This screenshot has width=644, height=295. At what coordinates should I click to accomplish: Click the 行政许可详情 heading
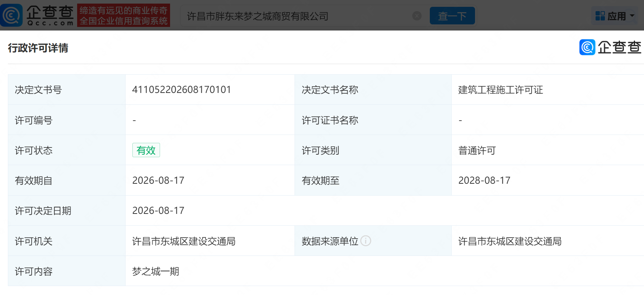pyautogui.click(x=38, y=48)
